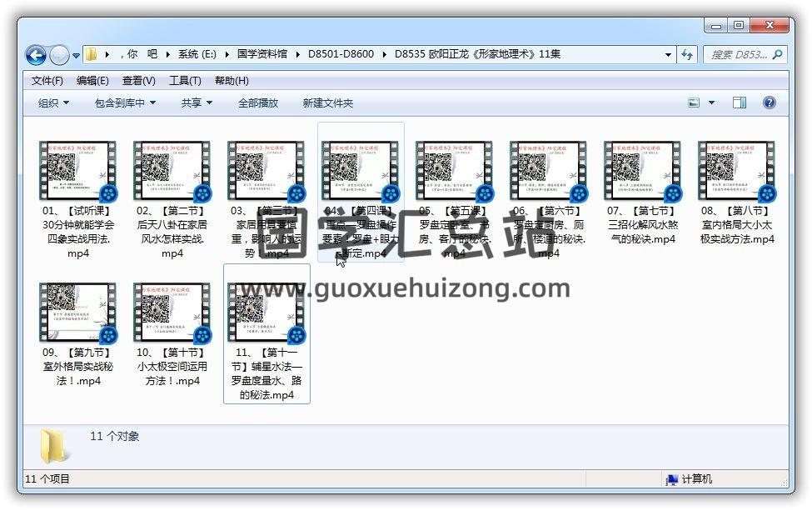This screenshot has width=812, height=511.
Task: Click the file name 01、【试听课】30分钟就能学会四象实战用法.mp4
Action: click(78, 232)
